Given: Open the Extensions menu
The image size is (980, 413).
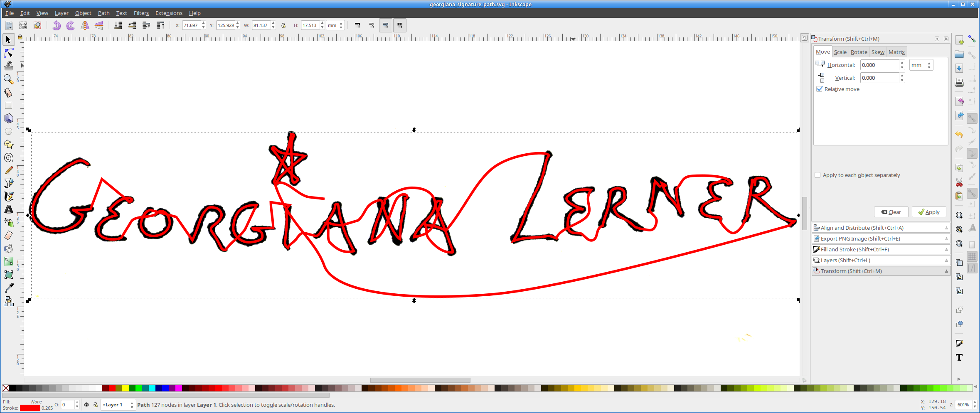Looking at the screenshot, I should point(168,13).
